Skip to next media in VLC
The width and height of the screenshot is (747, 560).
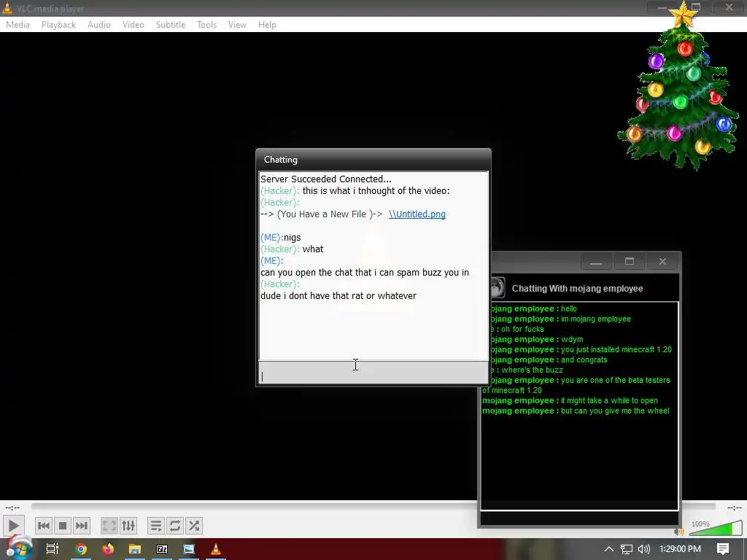[82, 526]
